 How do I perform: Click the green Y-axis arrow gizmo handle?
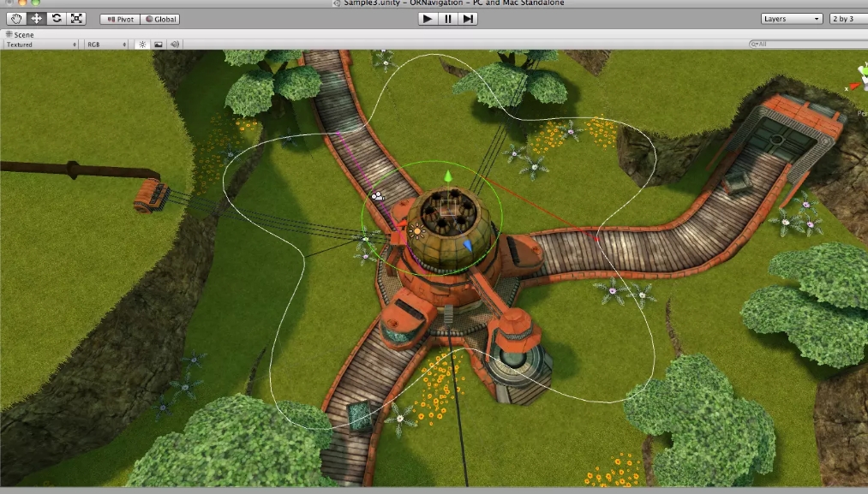(446, 176)
